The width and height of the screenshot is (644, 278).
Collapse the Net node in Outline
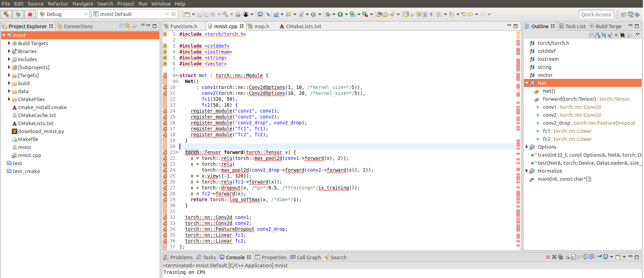(527, 83)
